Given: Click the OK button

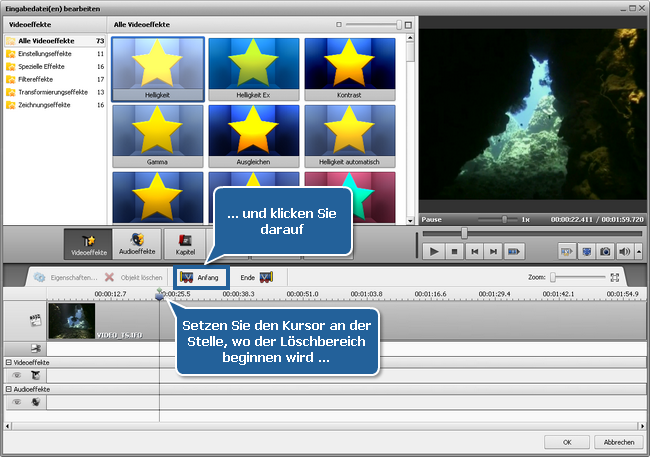Looking at the screenshot, I should point(566,442).
